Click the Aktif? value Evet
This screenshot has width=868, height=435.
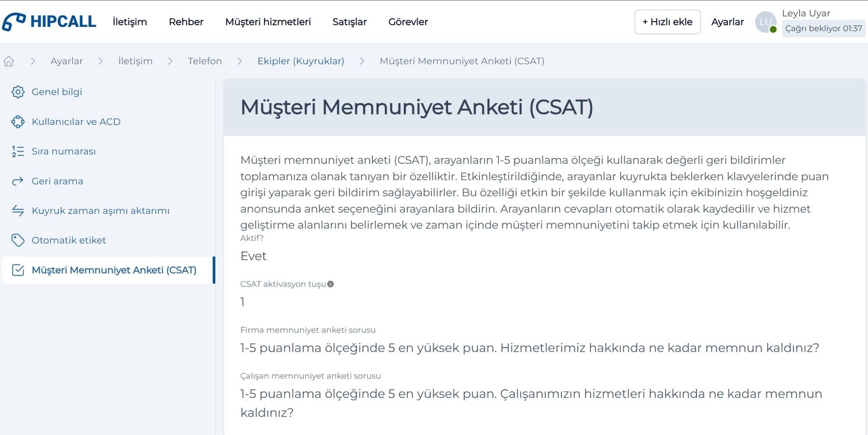254,256
